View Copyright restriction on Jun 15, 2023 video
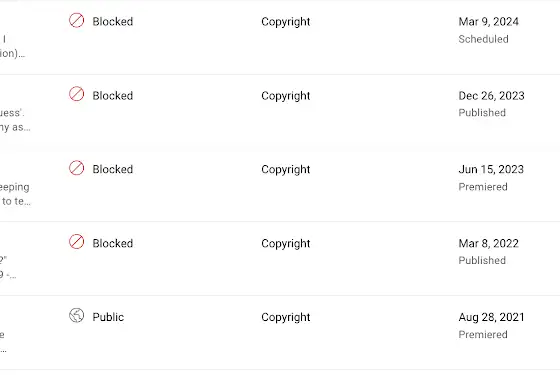560x375 pixels. [x=285, y=169]
